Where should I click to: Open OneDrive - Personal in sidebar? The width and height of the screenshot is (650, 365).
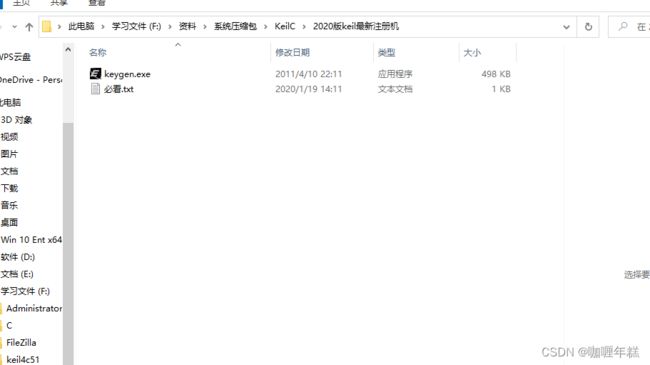[x=31, y=80]
